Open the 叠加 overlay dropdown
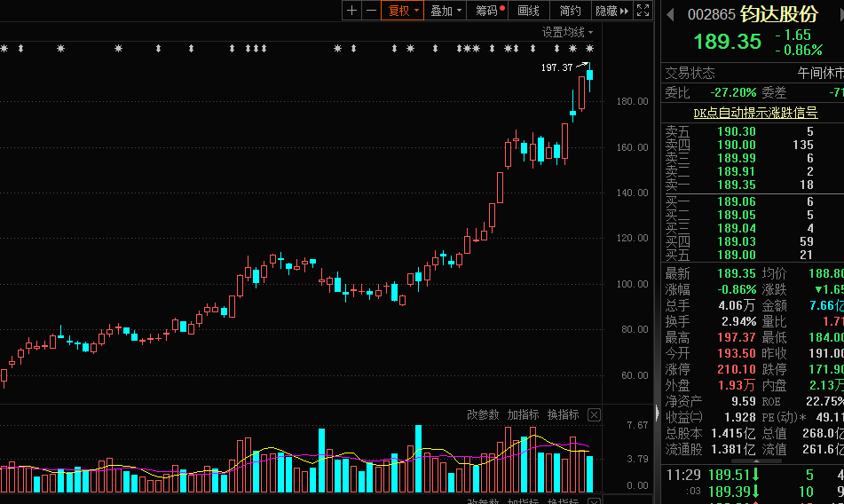Viewport: 844px width, 504px height. [446, 11]
